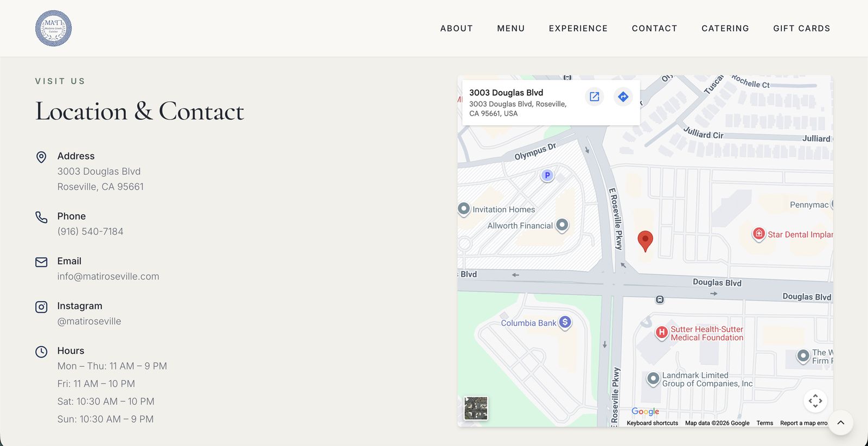The width and height of the screenshot is (868, 446).
Task: Click the email envelope icon
Action: [41, 262]
